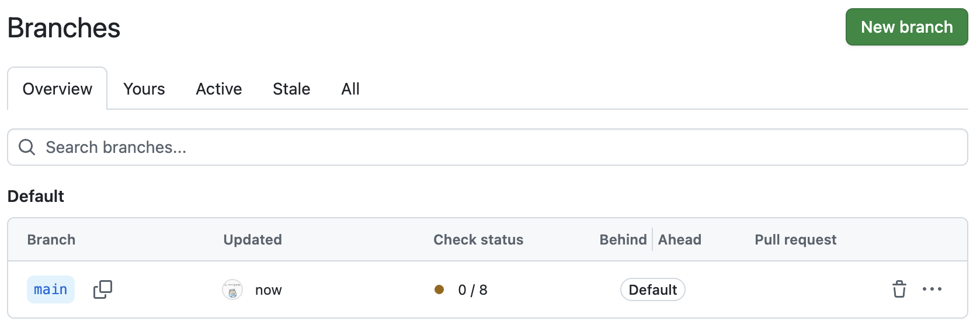The image size is (980, 335).
Task: Click the Updated column header
Action: (252, 240)
